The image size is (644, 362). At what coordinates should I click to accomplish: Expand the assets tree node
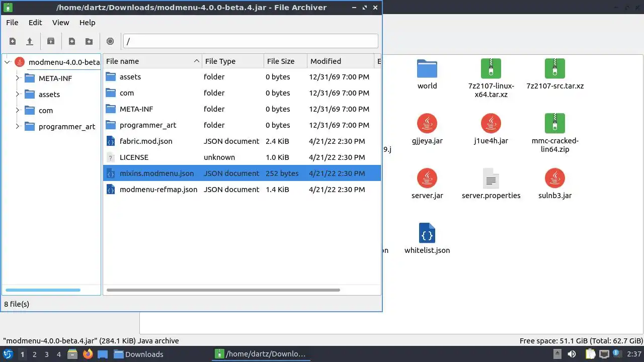click(x=17, y=95)
